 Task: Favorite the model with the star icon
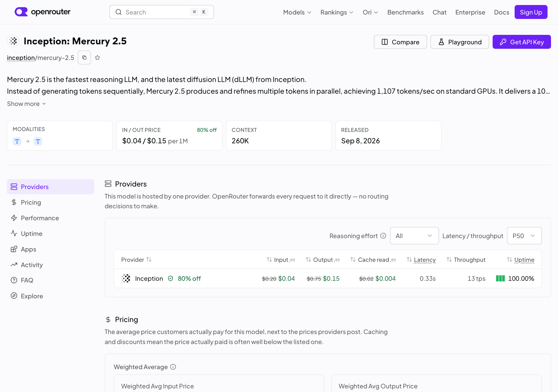click(x=97, y=57)
